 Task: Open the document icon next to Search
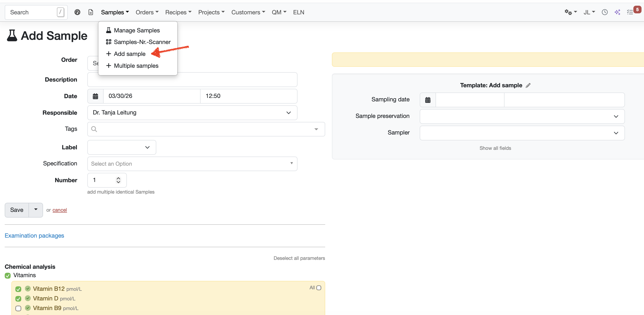point(91,12)
